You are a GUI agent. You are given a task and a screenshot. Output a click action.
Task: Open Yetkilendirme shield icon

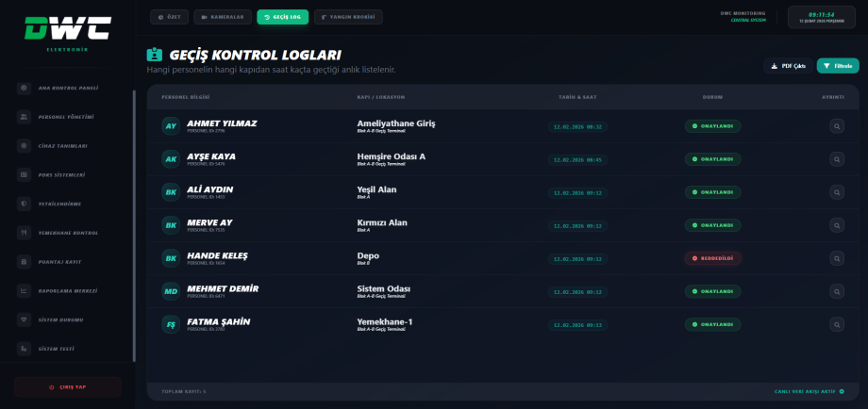(x=24, y=204)
